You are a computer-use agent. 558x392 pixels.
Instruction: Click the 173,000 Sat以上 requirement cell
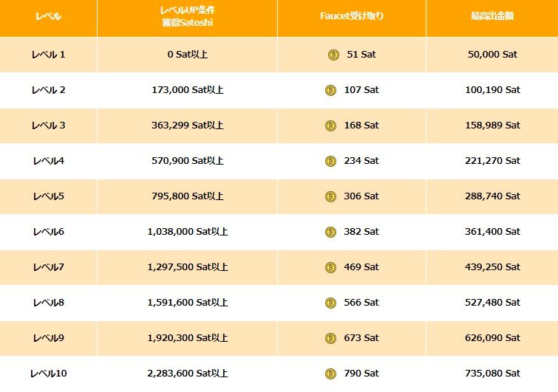click(x=187, y=90)
